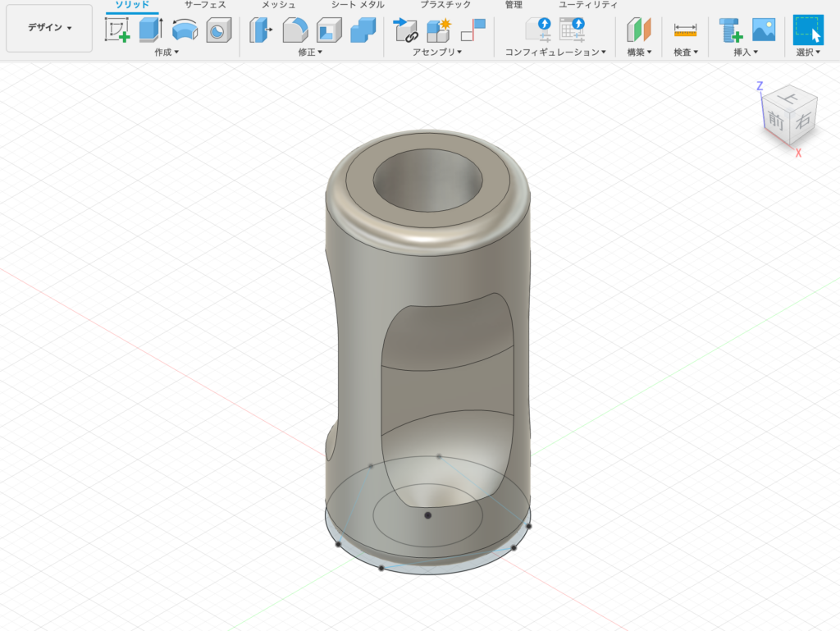Open the Measure tool with ruler icon
This screenshot has width=840, height=631.
pos(685,30)
